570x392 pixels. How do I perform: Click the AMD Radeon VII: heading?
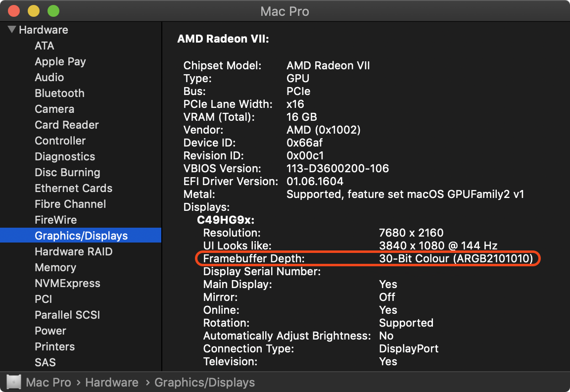[x=223, y=39]
